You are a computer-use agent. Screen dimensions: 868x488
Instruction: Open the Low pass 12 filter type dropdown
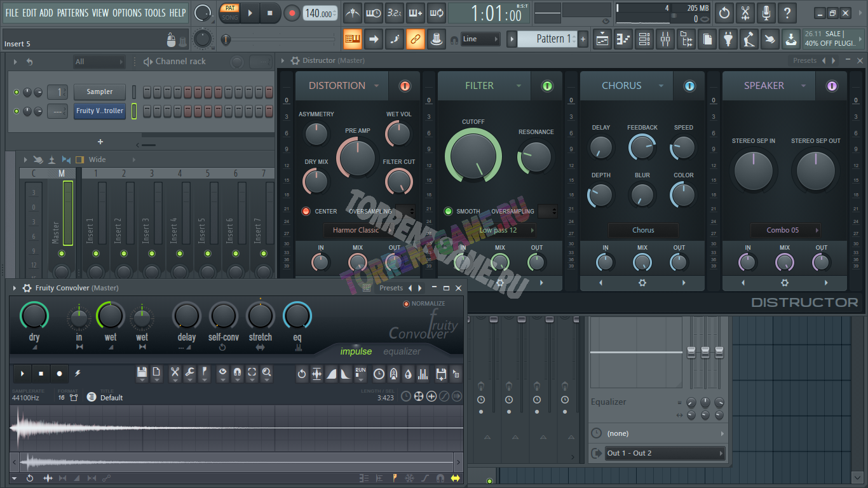click(x=498, y=230)
